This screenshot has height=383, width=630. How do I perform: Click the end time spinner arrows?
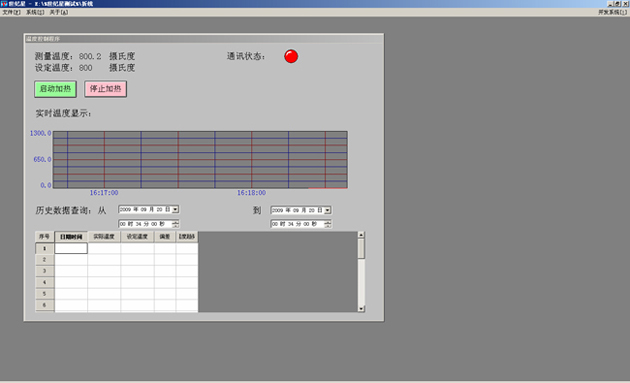click(x=327, y=224)
